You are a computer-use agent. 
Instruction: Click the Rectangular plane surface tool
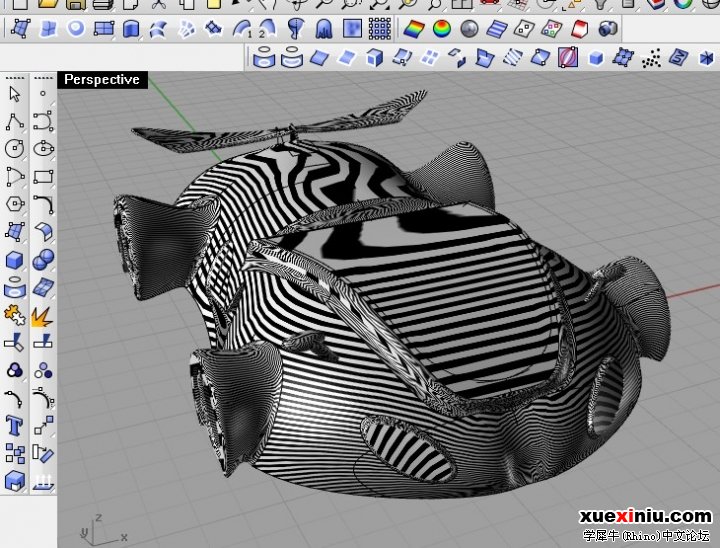(x=104, y=28)
